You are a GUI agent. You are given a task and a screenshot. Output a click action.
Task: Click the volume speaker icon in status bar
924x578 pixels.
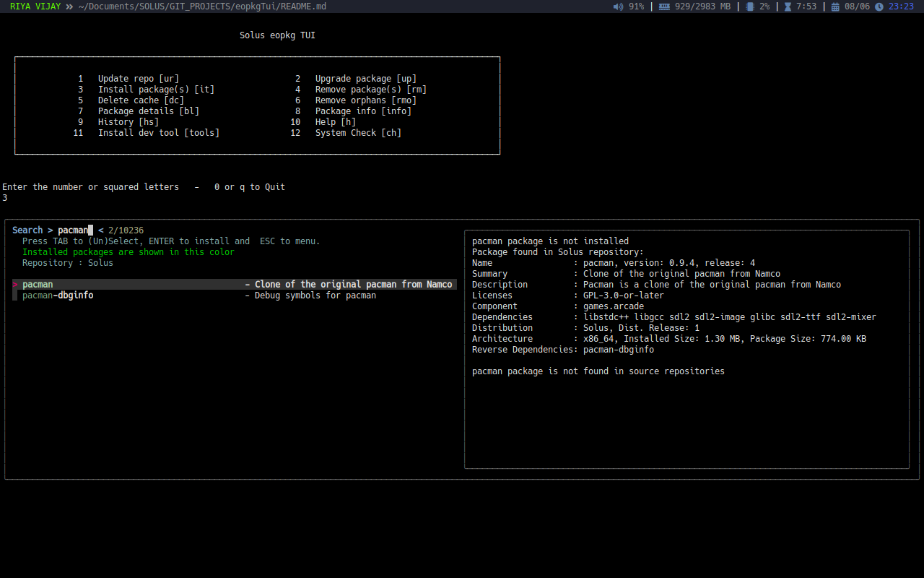coord(618,7)
